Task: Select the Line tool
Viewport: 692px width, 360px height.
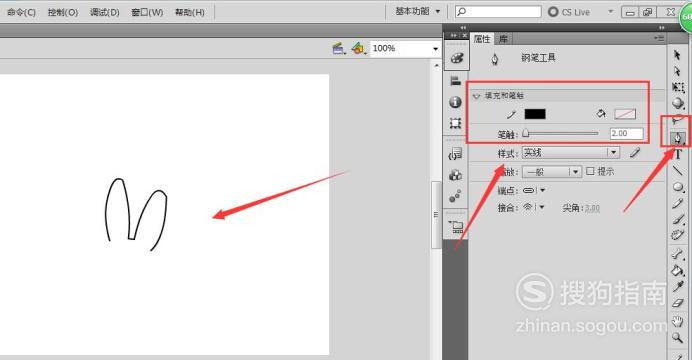Action: 677,170
